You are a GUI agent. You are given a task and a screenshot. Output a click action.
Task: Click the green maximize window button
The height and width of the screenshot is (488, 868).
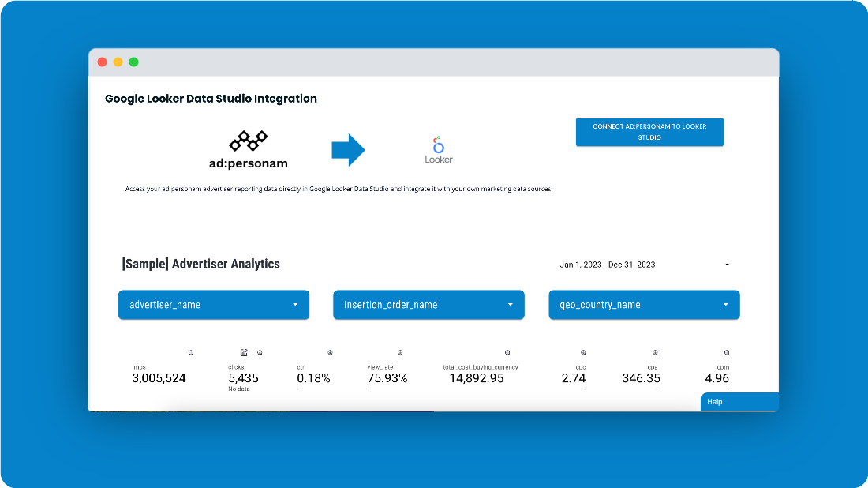click(133, 62)
